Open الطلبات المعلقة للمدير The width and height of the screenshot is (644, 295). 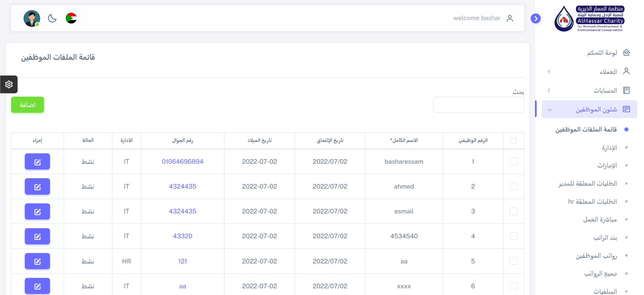[x=588, y=184]
